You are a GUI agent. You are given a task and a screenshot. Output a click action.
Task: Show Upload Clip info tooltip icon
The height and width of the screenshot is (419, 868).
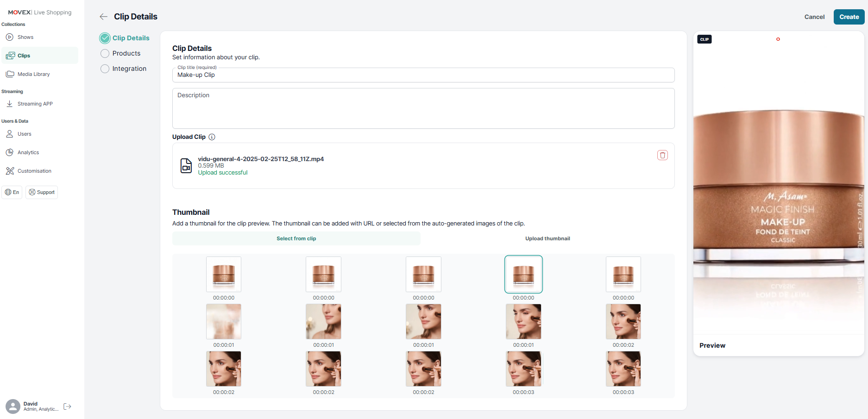pyautogui.click(x=212, y=137)
